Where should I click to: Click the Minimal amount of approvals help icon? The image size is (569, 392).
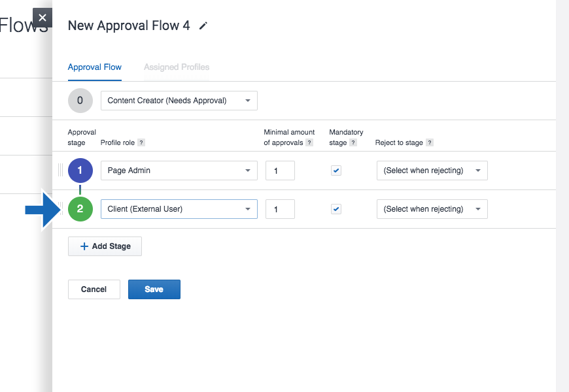[309, 142]
